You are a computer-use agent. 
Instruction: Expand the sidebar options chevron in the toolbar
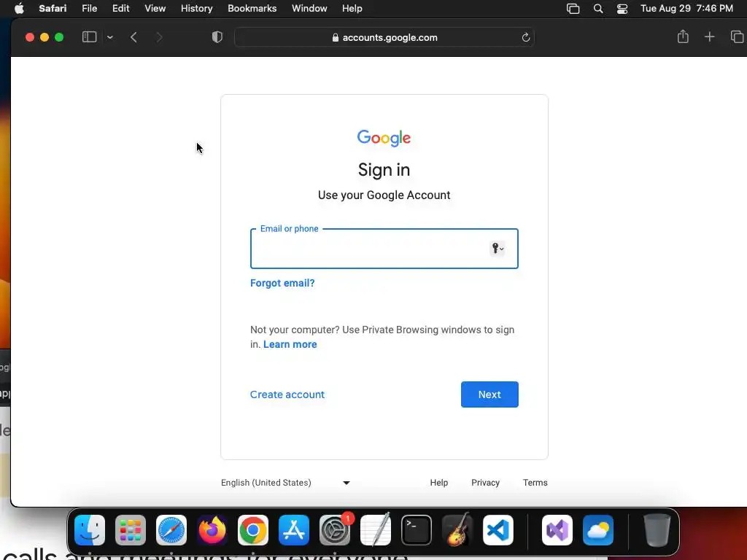coord(110,37)
